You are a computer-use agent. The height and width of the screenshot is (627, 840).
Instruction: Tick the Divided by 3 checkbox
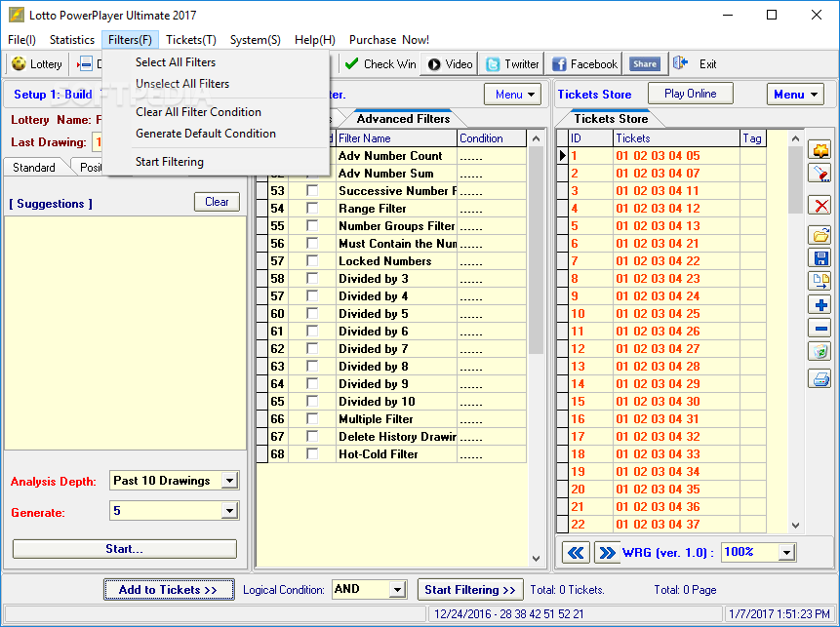point(312,279)
